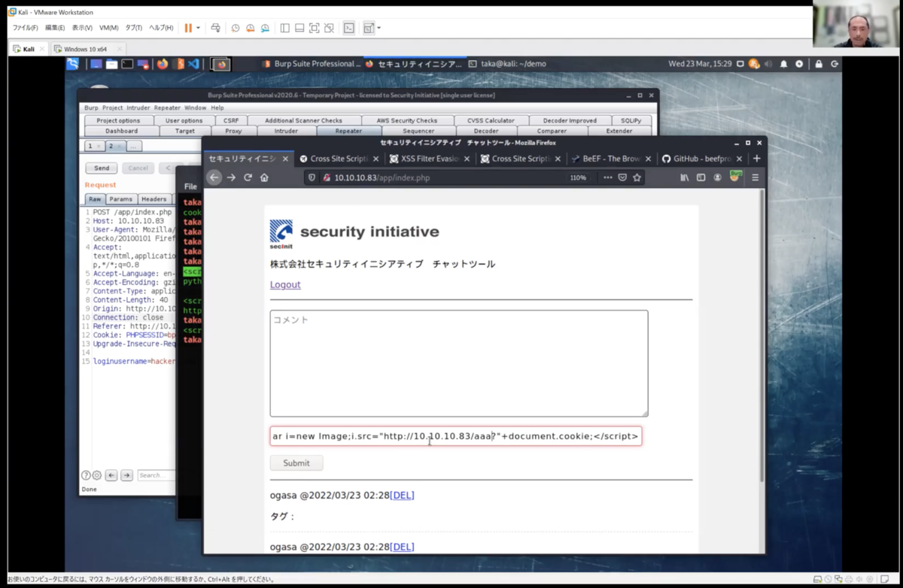Open VMware ファイル(F) menu

point(26,28)
